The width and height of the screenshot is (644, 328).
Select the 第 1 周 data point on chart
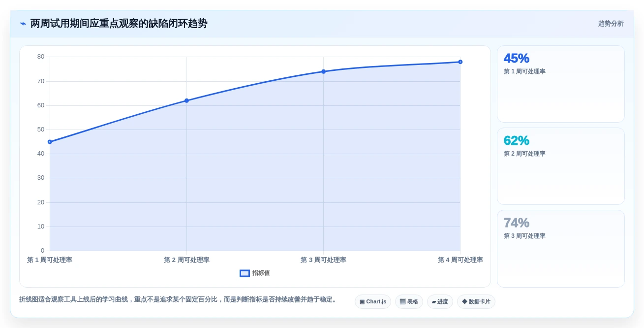point(50,142)
